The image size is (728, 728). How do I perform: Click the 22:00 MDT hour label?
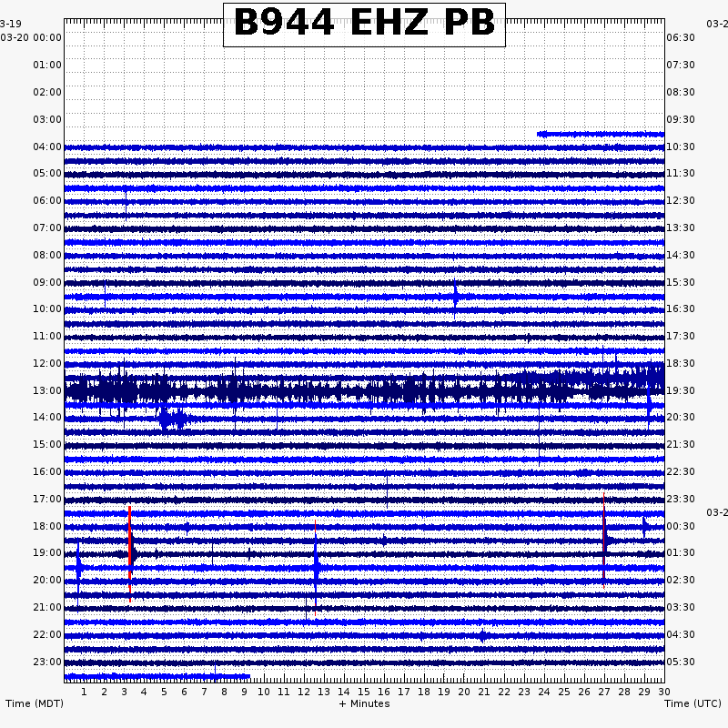point(47,634)
